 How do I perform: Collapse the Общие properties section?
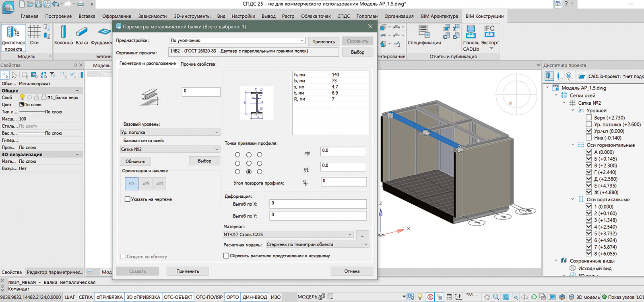click(x=77, y=91)
